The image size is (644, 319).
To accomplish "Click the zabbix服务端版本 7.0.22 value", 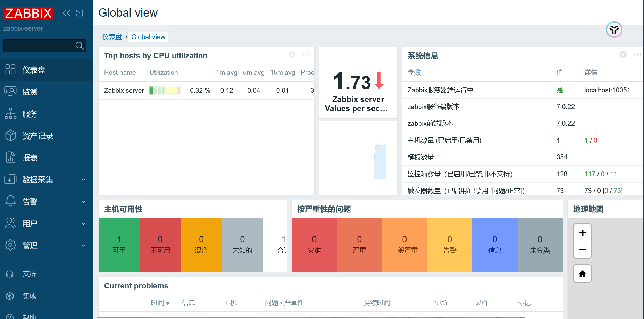I will click(x=566, y=107).
